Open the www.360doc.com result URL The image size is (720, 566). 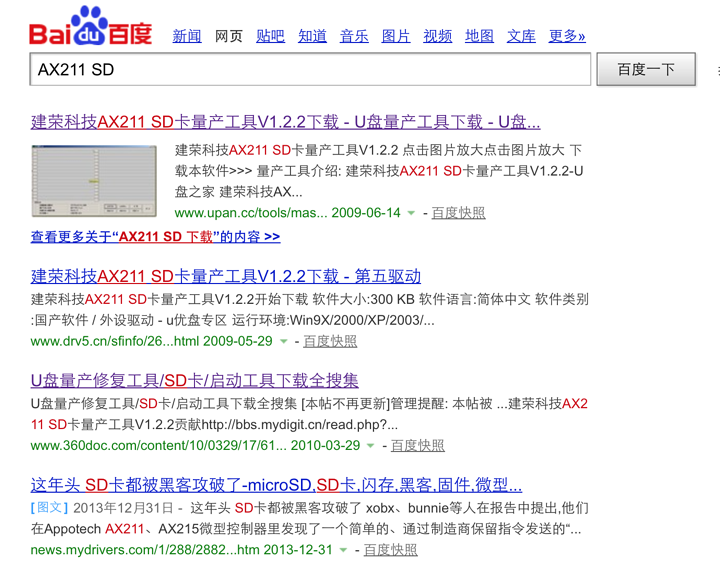(x=158, y=445)
